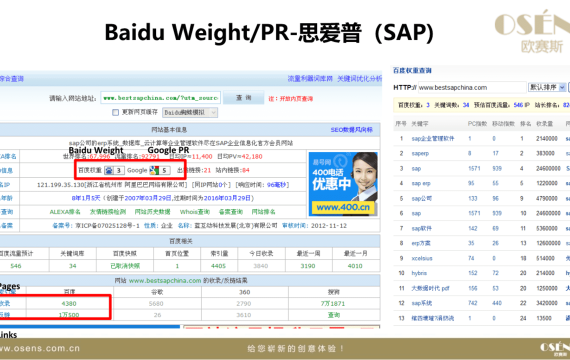Open the 流量利器词库网 link
The image size is (570, 360).
point(310,79)
